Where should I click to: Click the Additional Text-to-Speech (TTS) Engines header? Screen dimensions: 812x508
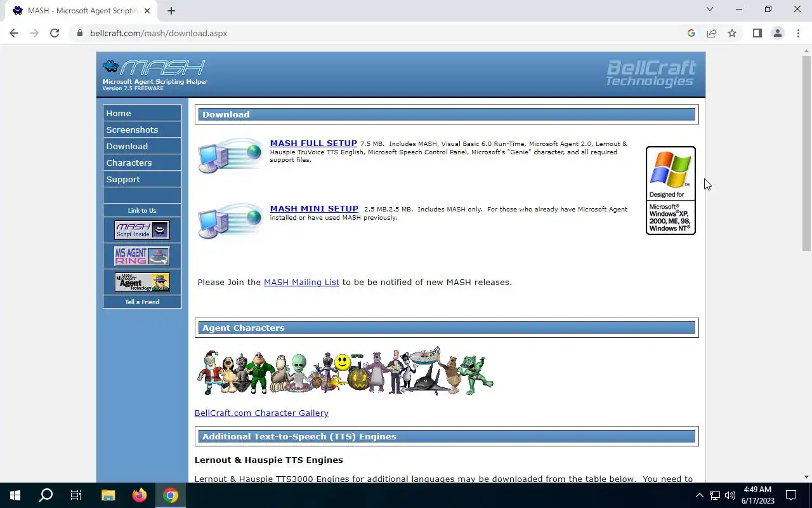[x=447, y=436]
